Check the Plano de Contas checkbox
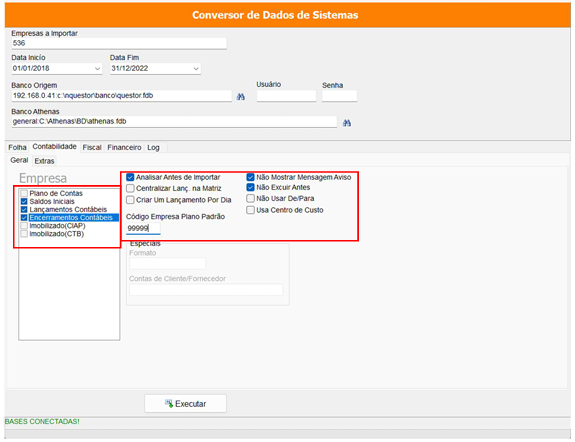 pyautogui.click(x=24, y=193)
